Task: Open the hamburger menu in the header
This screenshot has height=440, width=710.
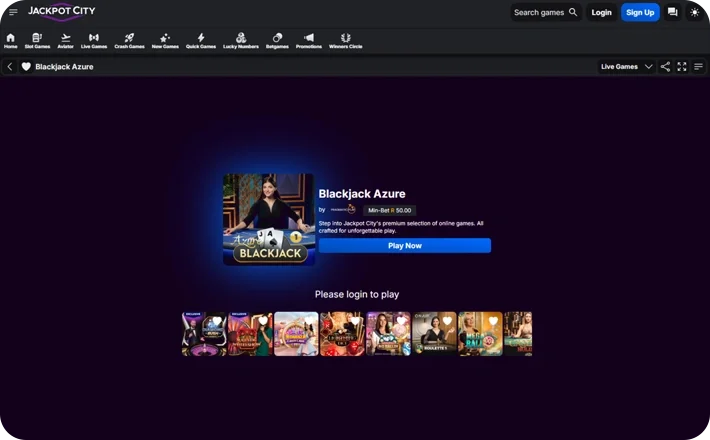Action: pyautogui.click(x=13, y=12)
